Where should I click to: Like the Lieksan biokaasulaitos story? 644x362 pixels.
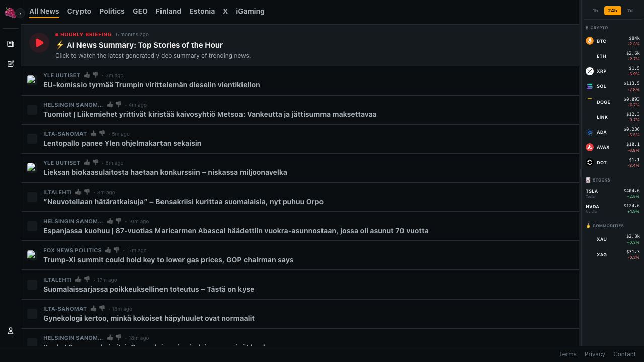[87, 163]
